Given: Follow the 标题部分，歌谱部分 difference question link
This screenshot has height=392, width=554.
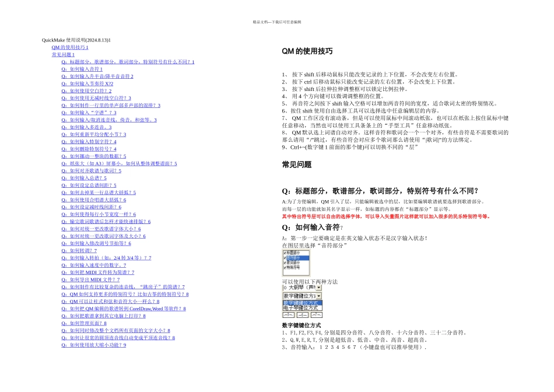Looking at the screenshot, I should pyautogui.click(x=128, y=62).
